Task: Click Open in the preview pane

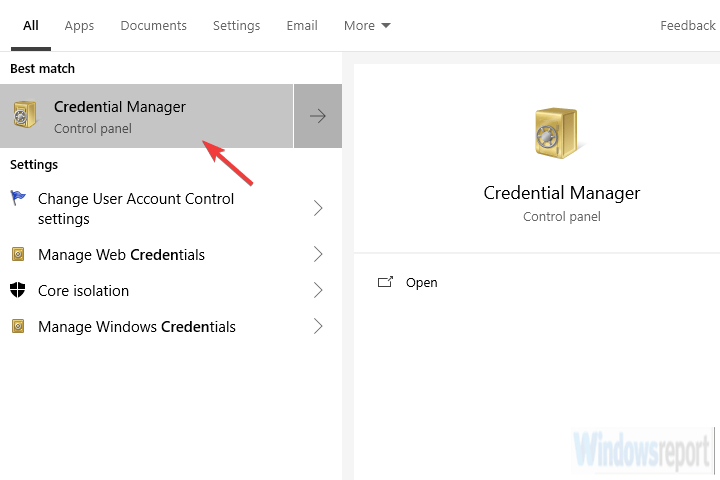Action: click(x=422, y=282)
